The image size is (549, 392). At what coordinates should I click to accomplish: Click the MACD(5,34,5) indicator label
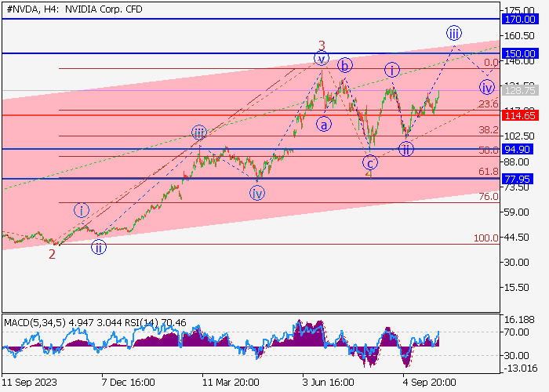coord(35,322)
